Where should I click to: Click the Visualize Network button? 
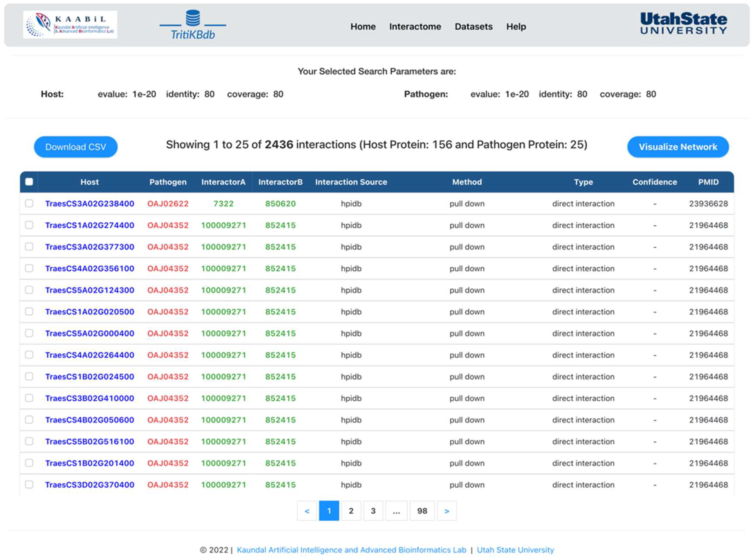(677, 147)
